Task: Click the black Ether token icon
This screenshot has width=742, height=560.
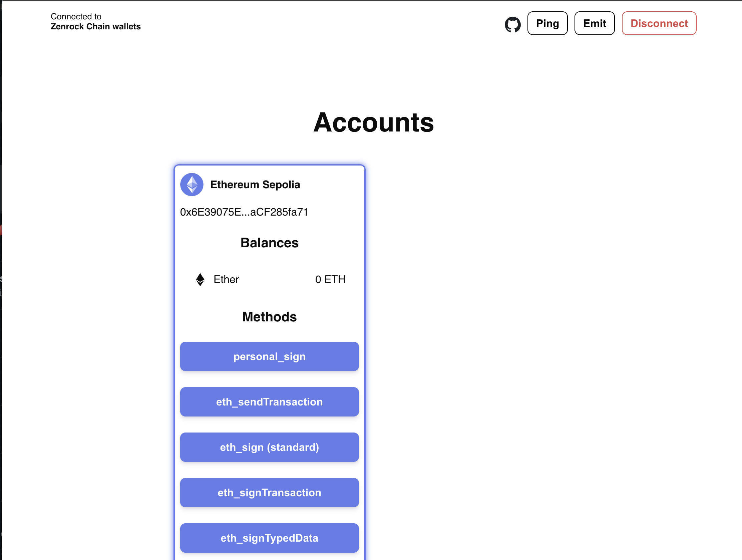Action: (x=200, y=279)
